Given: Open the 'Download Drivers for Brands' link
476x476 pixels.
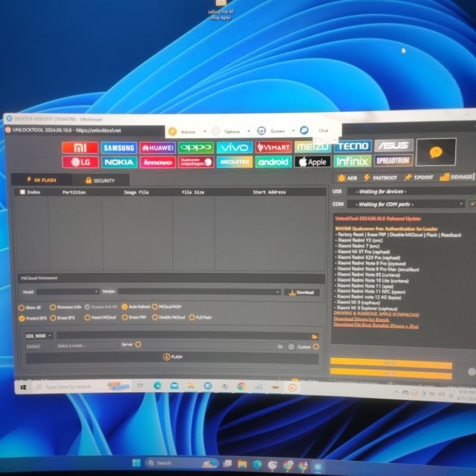Looking at the screenshot, I should pyautogui.click(x=361, y=320).
